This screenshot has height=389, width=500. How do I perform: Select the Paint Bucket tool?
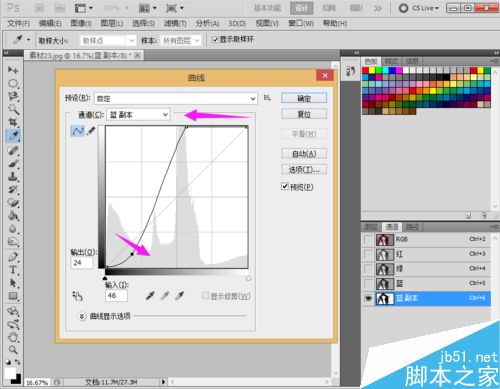(x=13, y=216)
